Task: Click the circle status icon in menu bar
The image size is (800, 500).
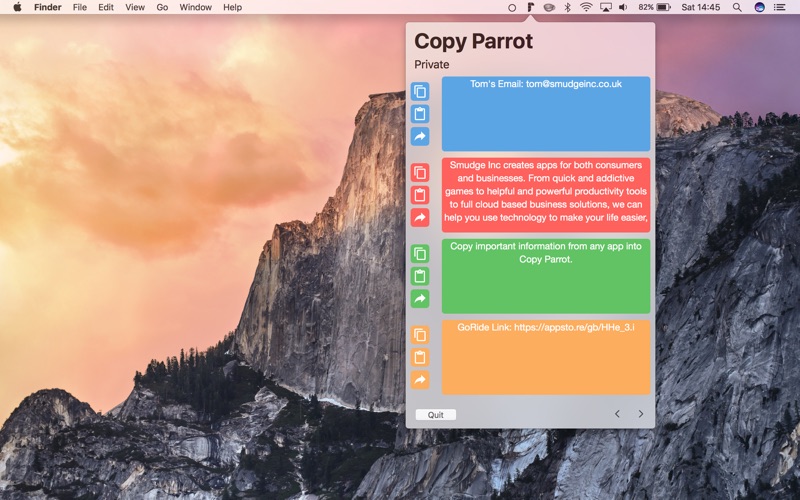Action: point(512,8)
